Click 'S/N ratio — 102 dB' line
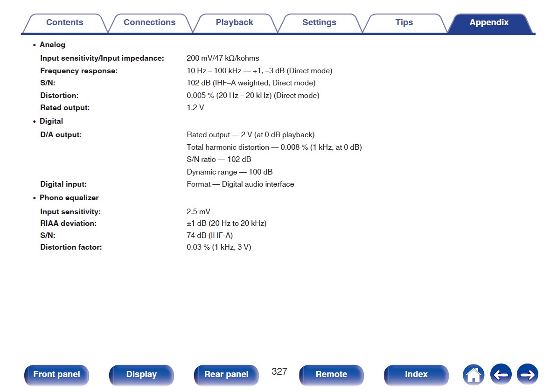Viewport: 550px width, 392px height. pyautogui.click(x=219, y=159)
